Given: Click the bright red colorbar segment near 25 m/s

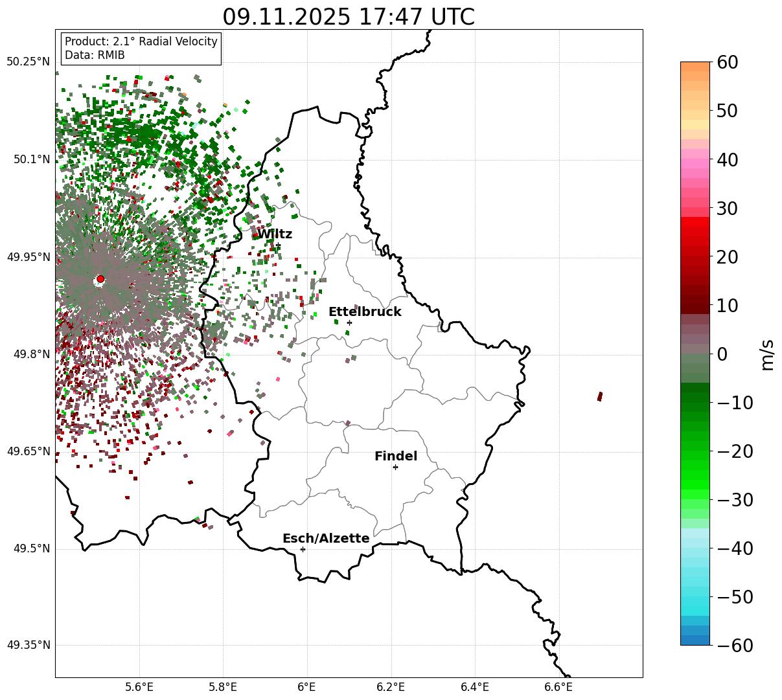Looking at the screenshot, I should tap(695, 232).
